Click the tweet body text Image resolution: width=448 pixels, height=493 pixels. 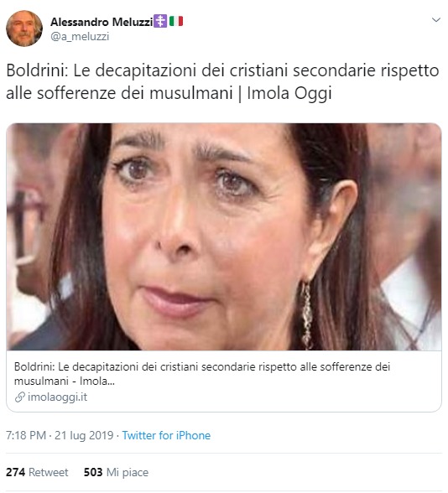(x=222, y=81)
